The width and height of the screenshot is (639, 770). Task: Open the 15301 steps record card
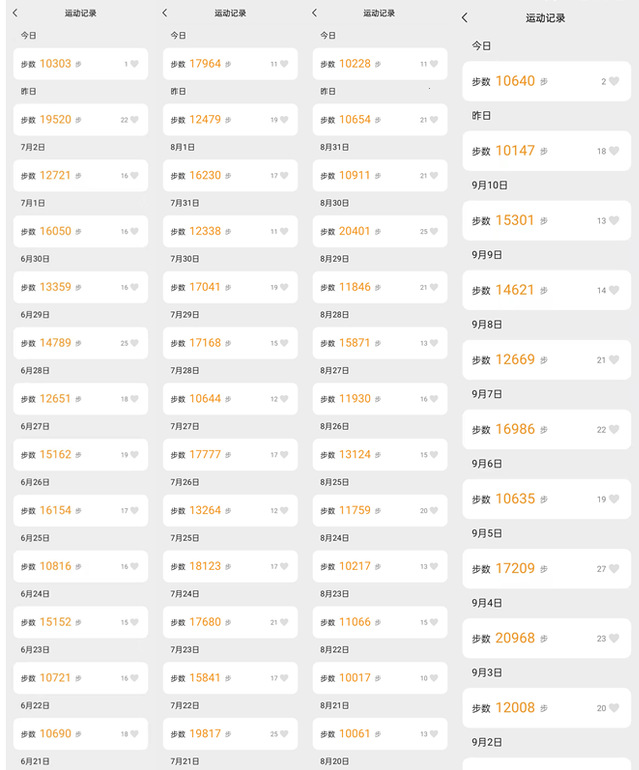547,220
